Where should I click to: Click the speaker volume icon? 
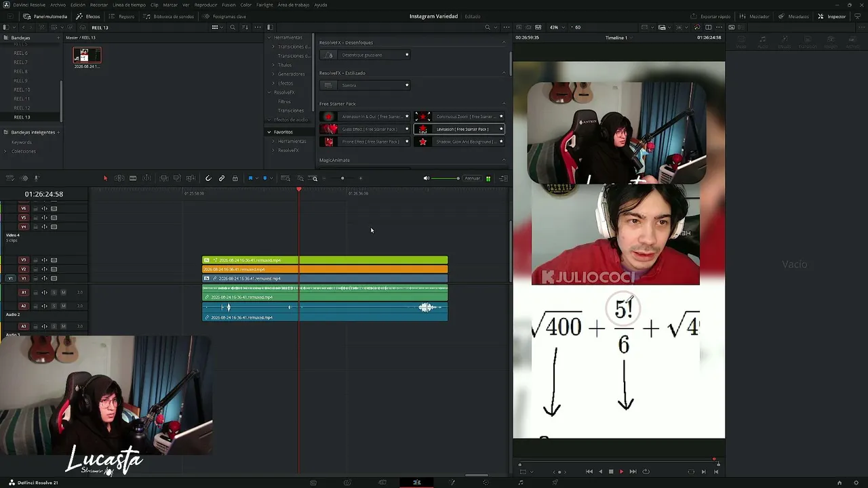427,178
